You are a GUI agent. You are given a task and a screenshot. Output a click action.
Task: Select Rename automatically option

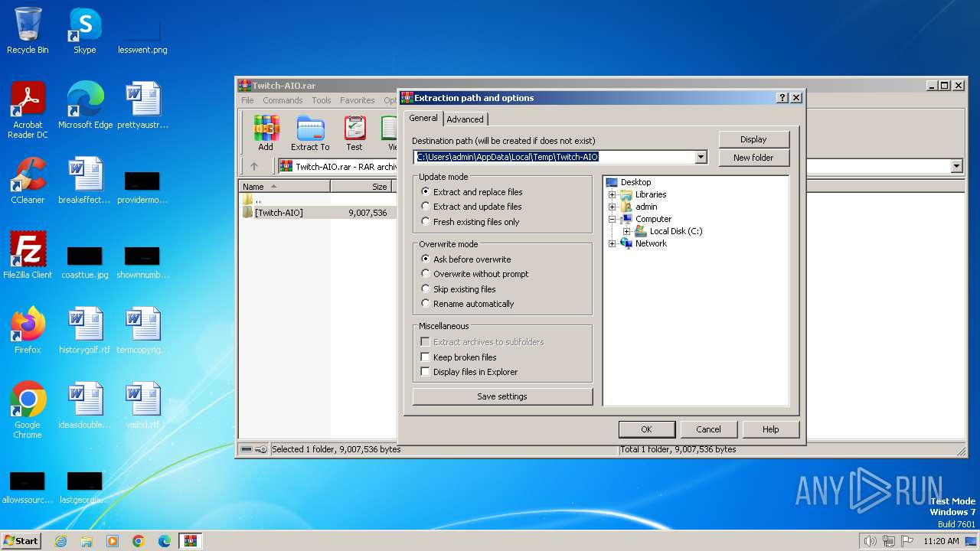pyautogui.click(x=426, y=304)
